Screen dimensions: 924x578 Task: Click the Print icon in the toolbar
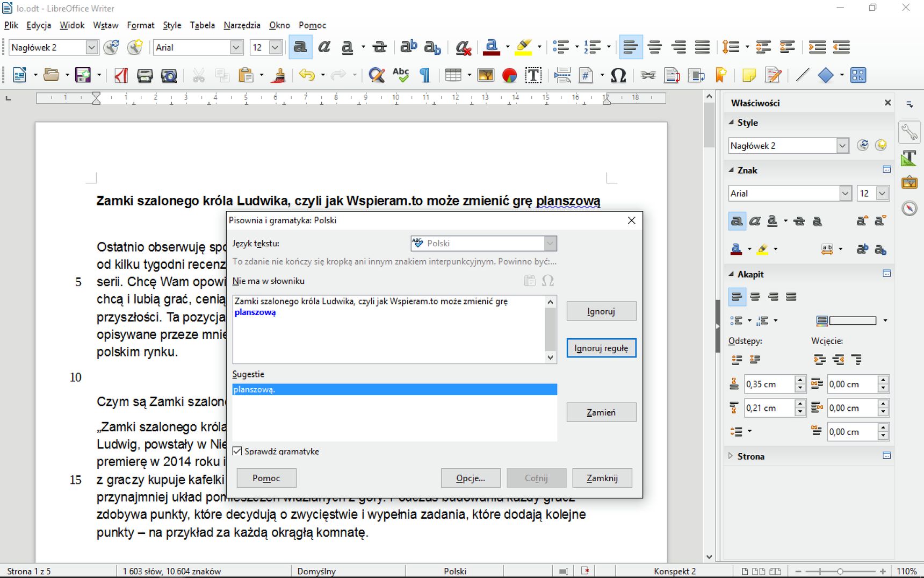(x=145, y=75)
